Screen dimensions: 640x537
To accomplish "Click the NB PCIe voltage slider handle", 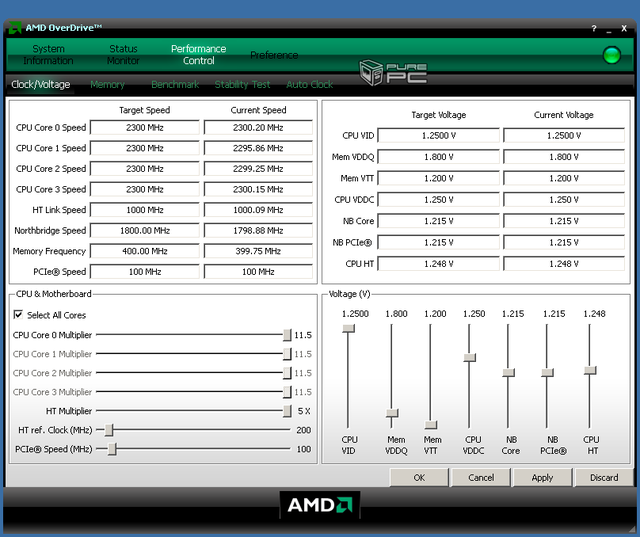I will [x=547, y=373].
